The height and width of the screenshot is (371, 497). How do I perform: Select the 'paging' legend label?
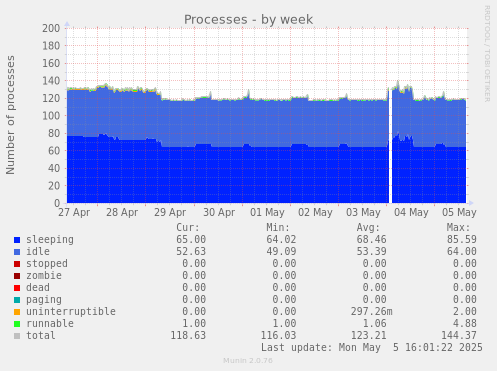[44, 300]
